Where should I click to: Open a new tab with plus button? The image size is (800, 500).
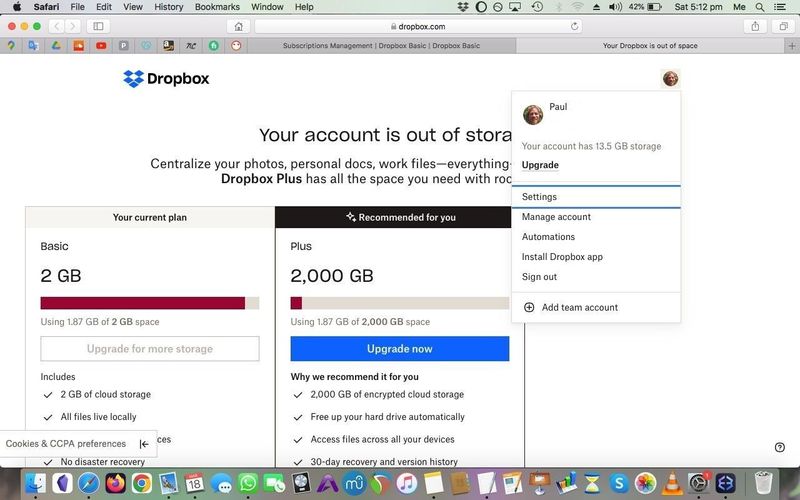792,46
